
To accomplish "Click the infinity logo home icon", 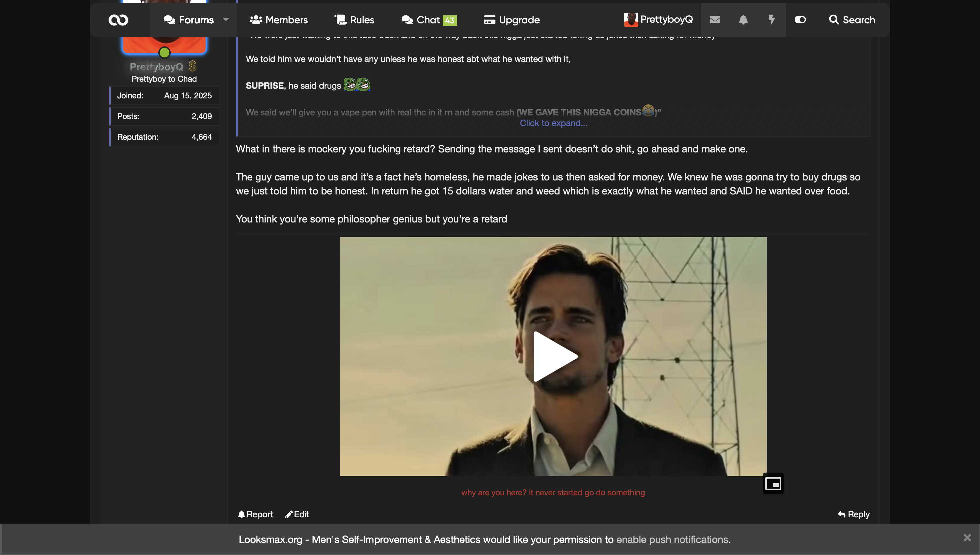I will click(x=118, y=20).
